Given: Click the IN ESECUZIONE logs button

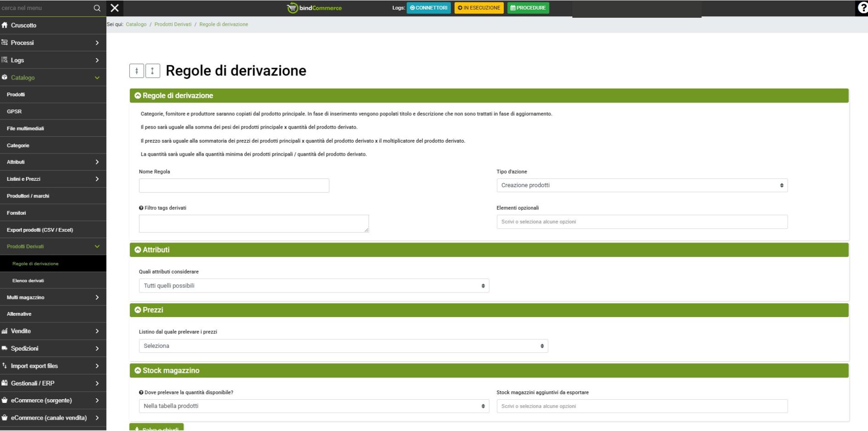Looking at the screenshot, I should (479, 8).
